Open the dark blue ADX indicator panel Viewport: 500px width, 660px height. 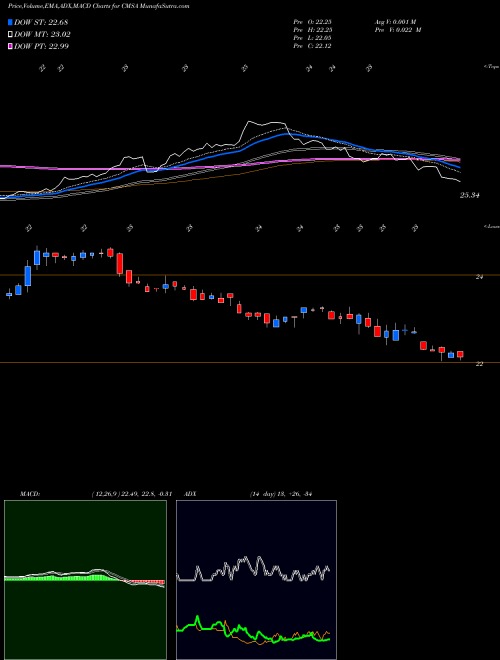tap(256, 580)
